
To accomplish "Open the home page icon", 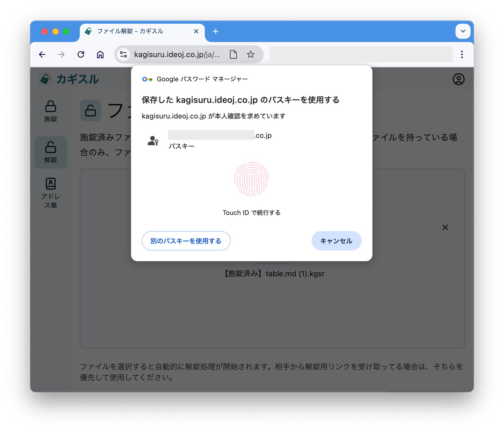I will [x=100, y=54].
